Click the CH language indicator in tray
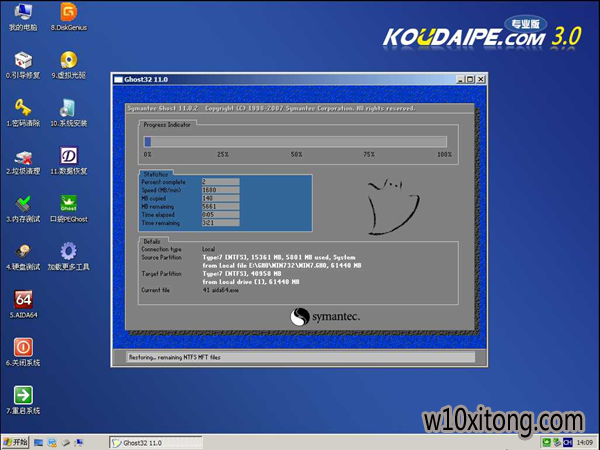 [567, 443]
